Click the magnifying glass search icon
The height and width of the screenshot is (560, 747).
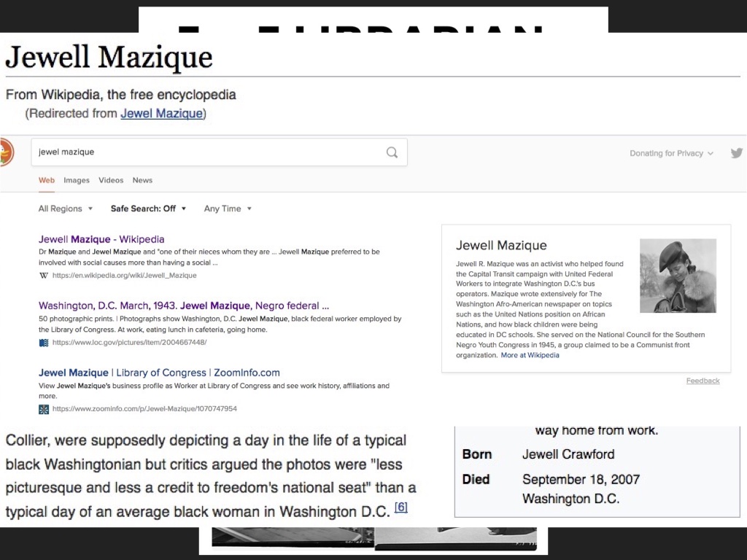click(x=392, y=152)
